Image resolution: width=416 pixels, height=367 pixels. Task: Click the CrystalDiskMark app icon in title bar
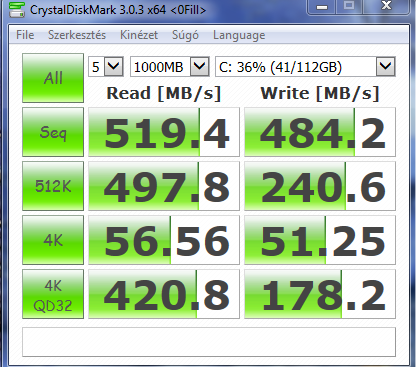tap(17, 9)
